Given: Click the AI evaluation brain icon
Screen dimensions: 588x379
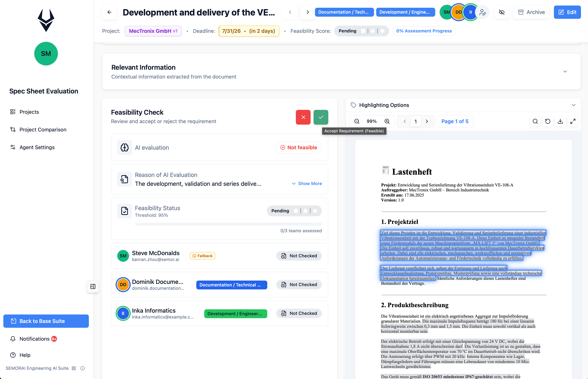Looking at the screenshot, I should [124, 147].
